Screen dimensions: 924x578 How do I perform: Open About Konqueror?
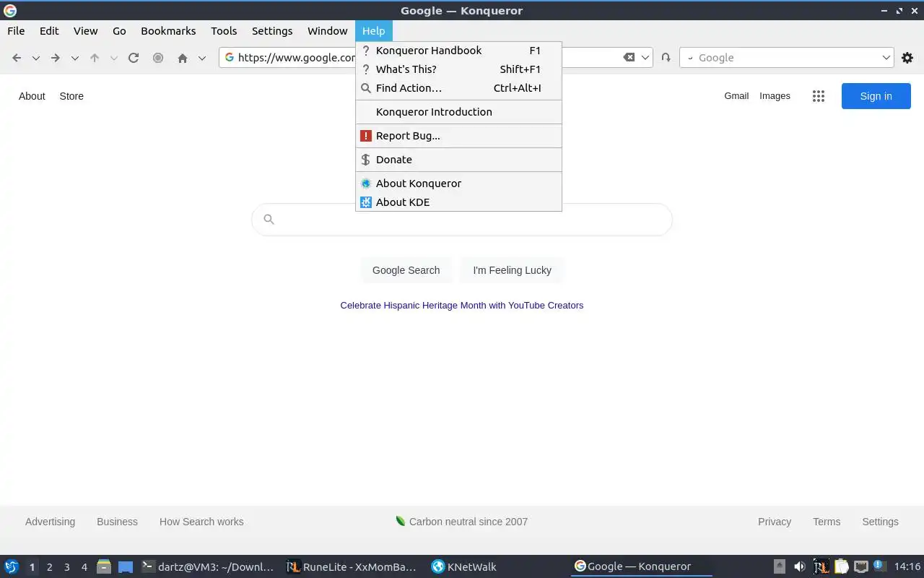[458, 184]
